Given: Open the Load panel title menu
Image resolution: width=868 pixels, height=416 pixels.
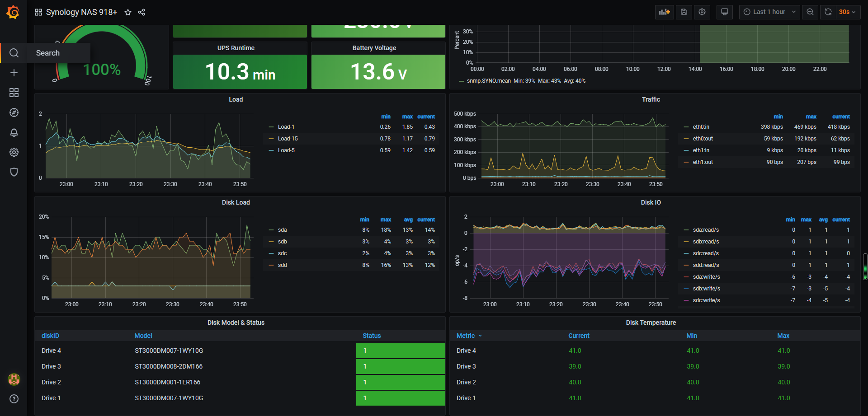Looking at the screenshot, I should (236, 99).
